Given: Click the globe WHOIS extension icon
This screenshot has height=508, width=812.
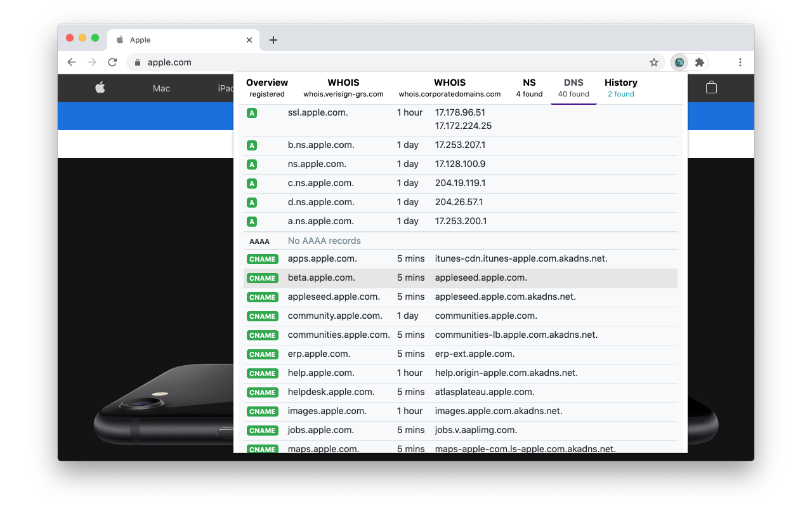Looking at the screenshot, I should 679,62.
